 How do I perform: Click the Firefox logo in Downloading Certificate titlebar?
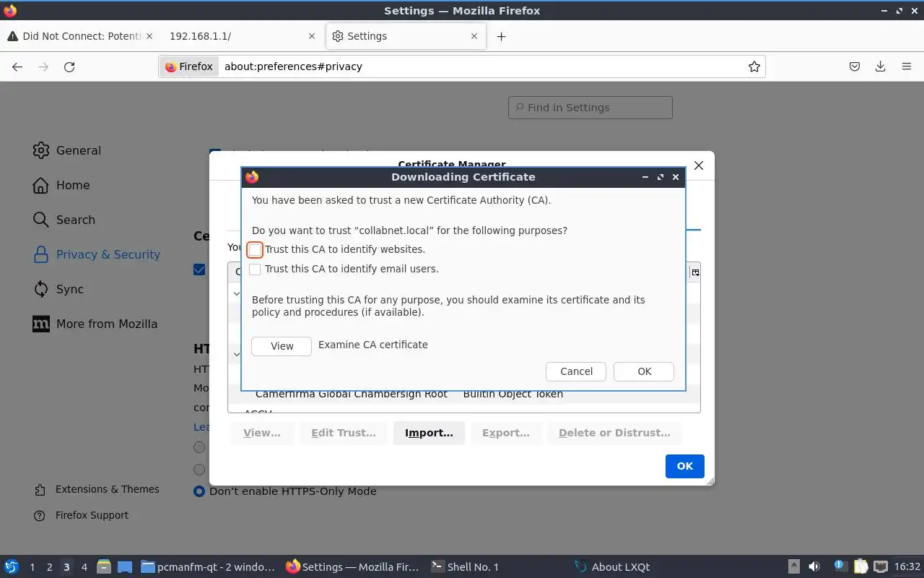pos(252,177)
